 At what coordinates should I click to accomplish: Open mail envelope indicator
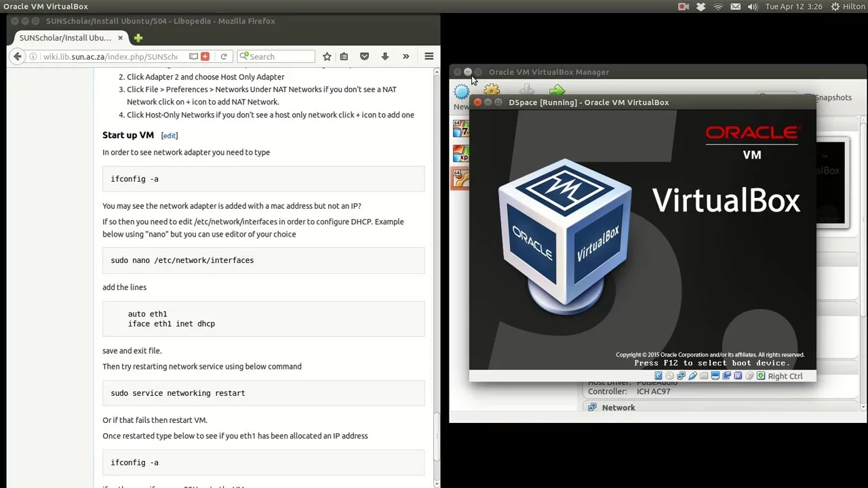736,6
